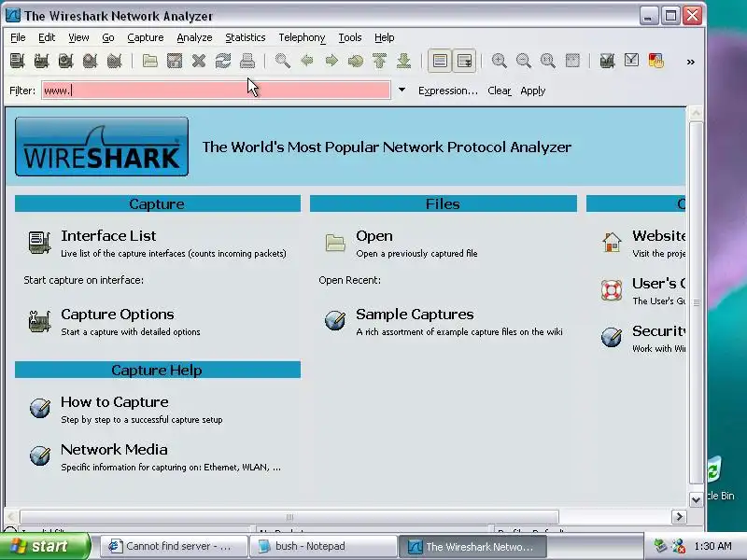Expand the filter history dropdown arrow

point(402,90)
